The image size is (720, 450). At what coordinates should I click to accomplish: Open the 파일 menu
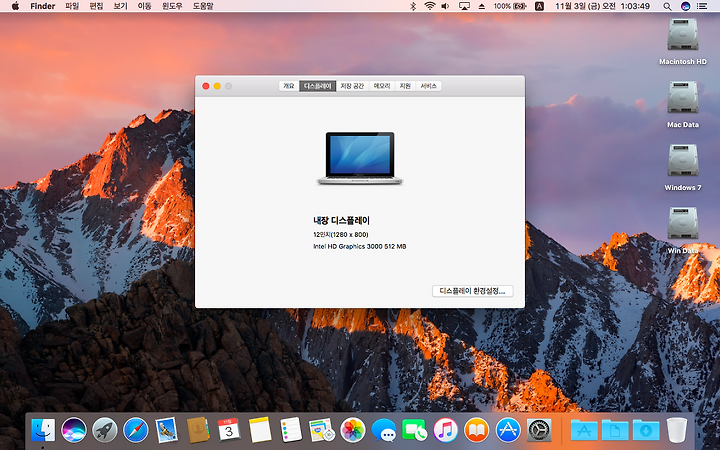(x=72, y=6)
